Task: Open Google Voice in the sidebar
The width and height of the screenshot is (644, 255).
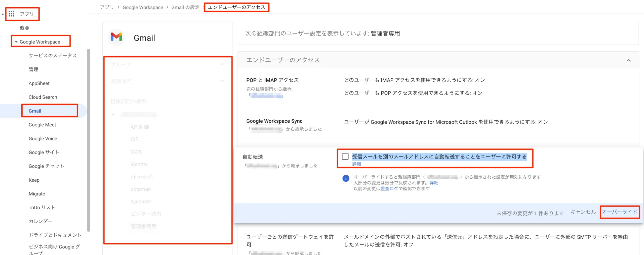Action: 43,138
